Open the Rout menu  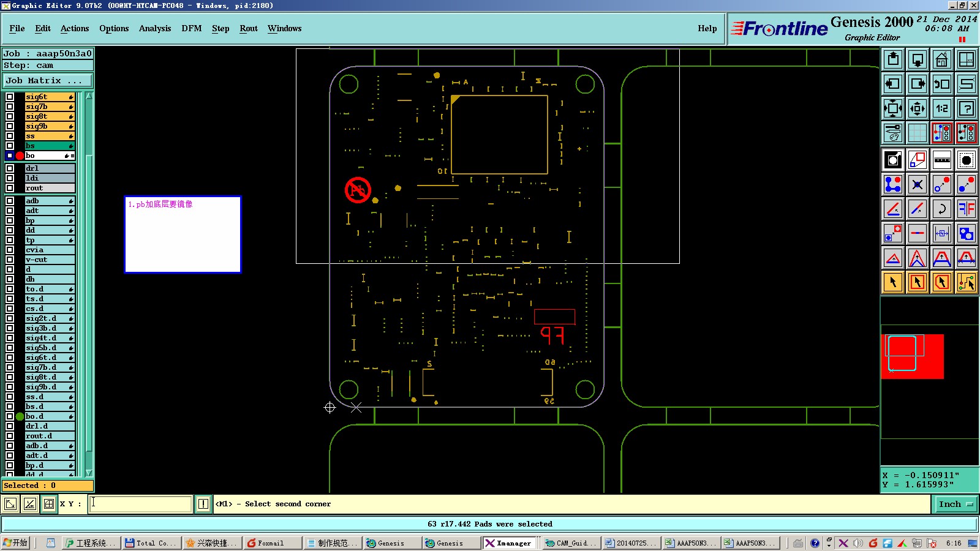(x=249, y=28)
